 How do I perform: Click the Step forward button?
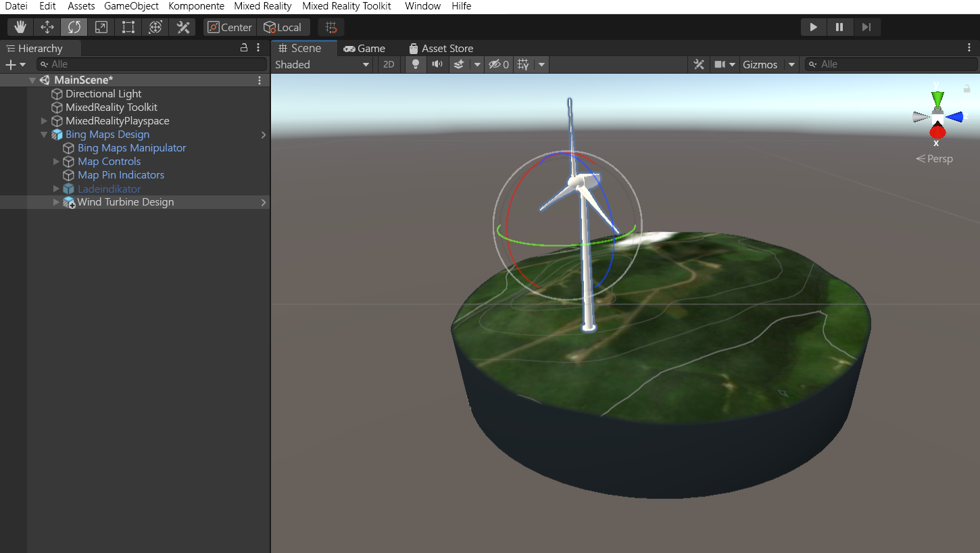(x=866, y=27)
